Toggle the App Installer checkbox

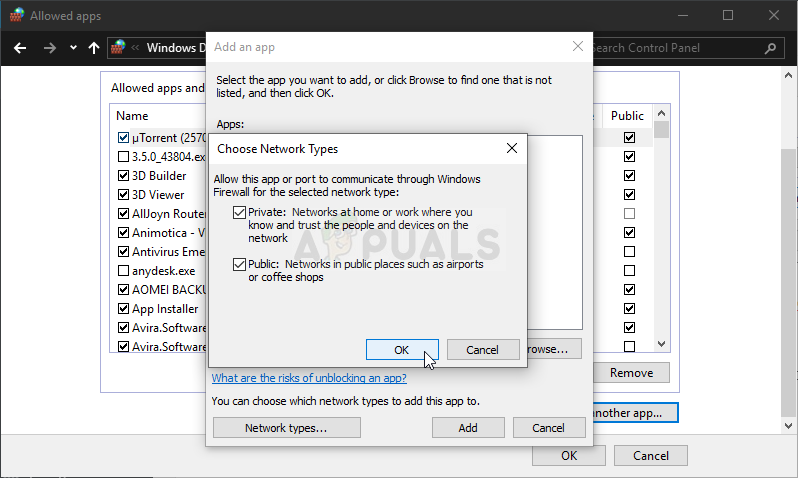123,308
